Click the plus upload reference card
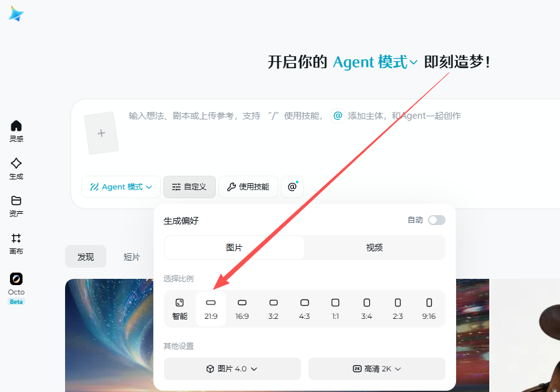The width and height of the screenshot is (560, 392). pyautogui.click(x=101, y=133)
